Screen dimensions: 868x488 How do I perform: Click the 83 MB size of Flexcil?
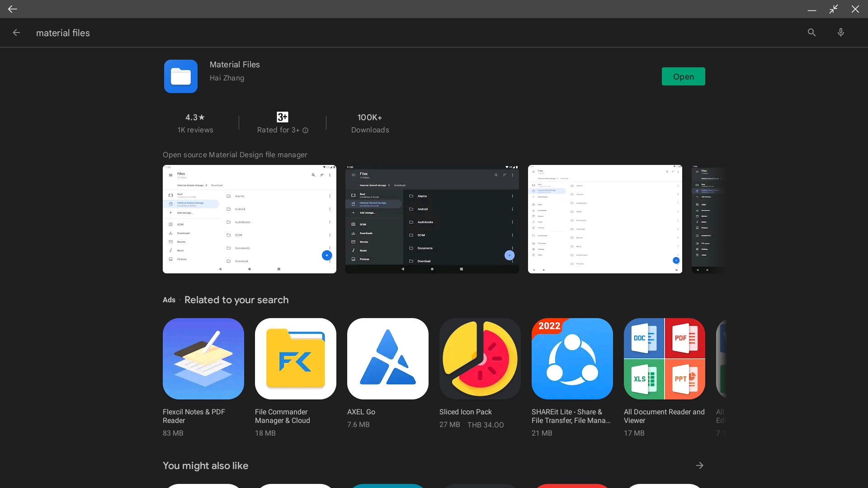pos(173,433)
